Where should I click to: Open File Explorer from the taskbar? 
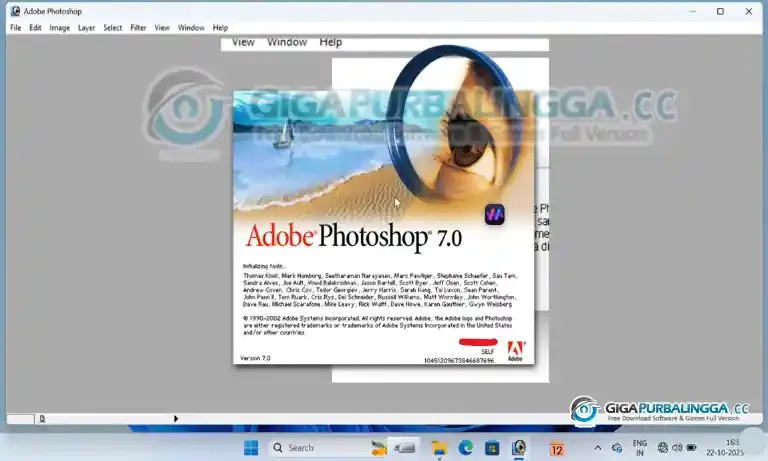point(439,448)
